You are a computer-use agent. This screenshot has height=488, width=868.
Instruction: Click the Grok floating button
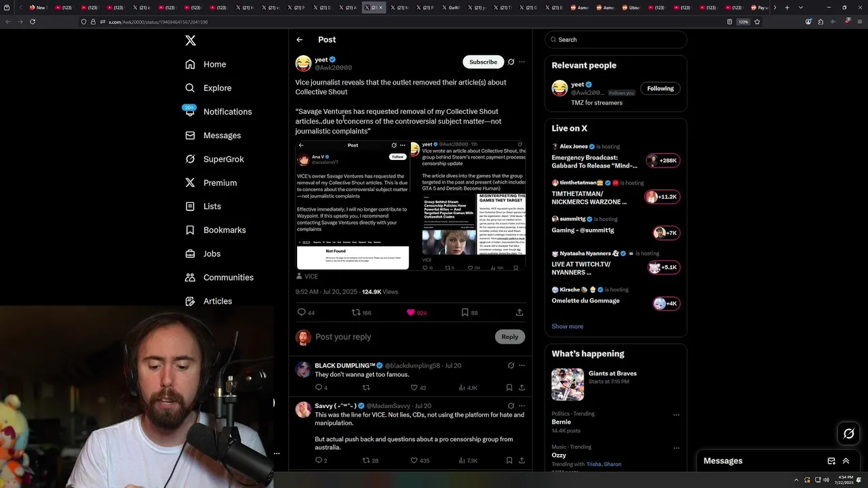click(x=848, y=434)
